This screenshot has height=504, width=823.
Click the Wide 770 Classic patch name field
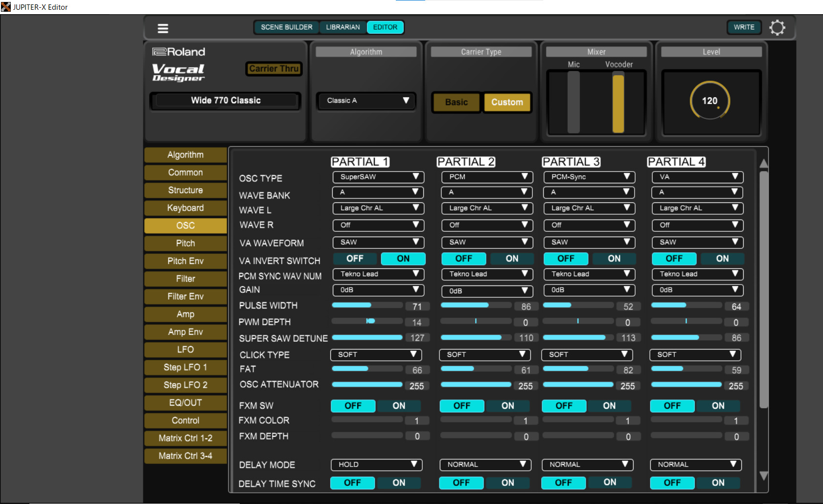coord(226,101)
